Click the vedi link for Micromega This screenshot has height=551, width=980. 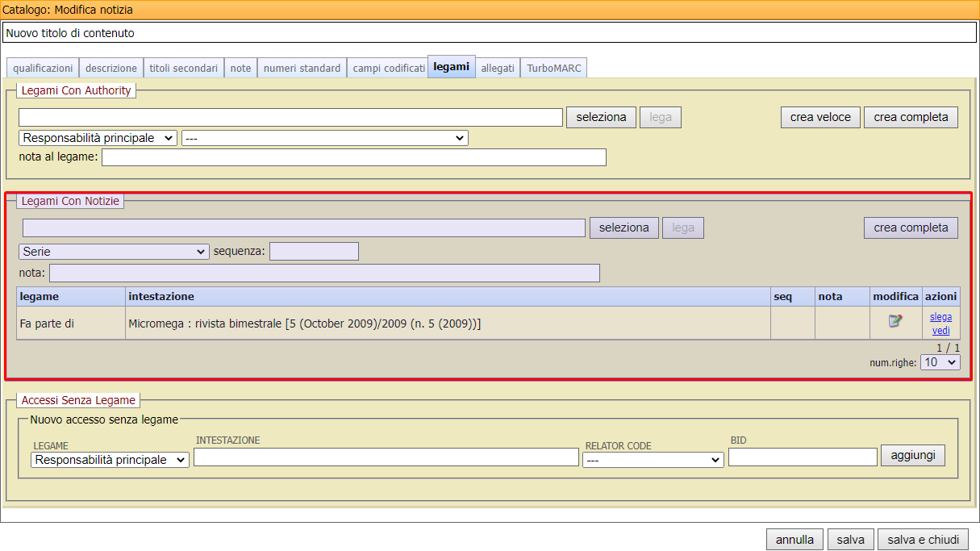[x=940, y=331]
